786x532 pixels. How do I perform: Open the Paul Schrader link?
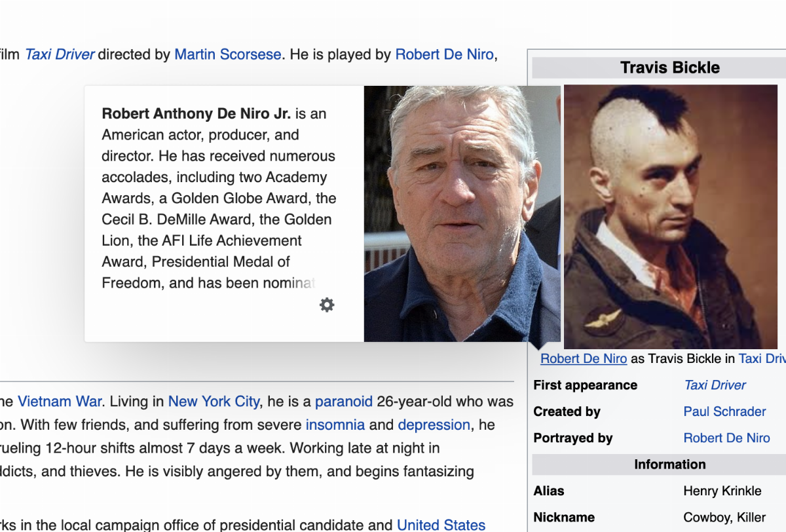(x=724, y=411)
